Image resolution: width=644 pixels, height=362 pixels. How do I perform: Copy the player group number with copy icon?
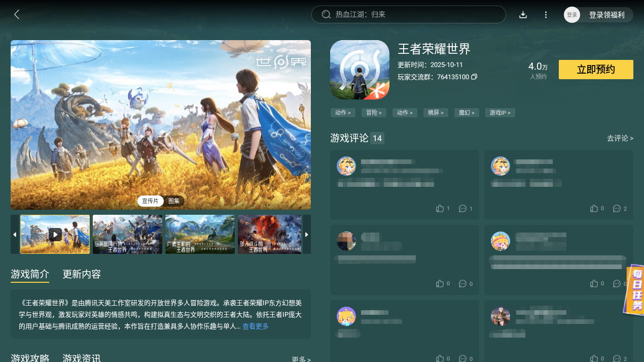pyautogui.click(x=475, y=77)
